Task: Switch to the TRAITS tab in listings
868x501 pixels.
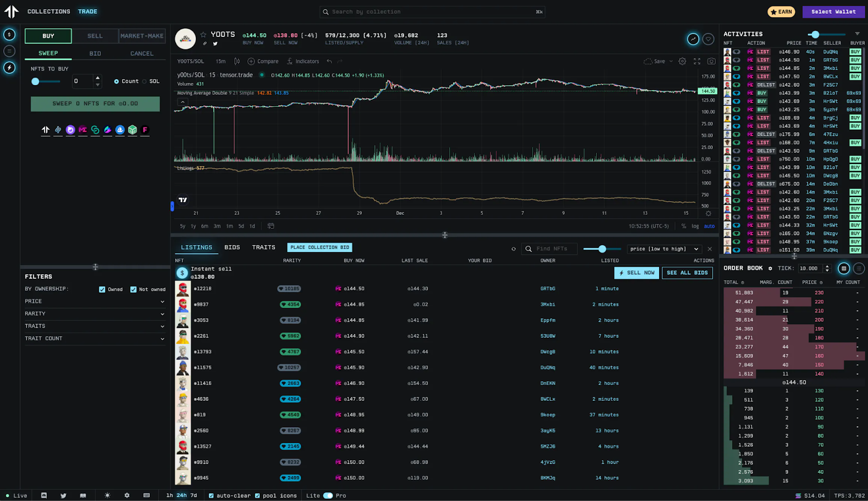Action: (264, 247)
